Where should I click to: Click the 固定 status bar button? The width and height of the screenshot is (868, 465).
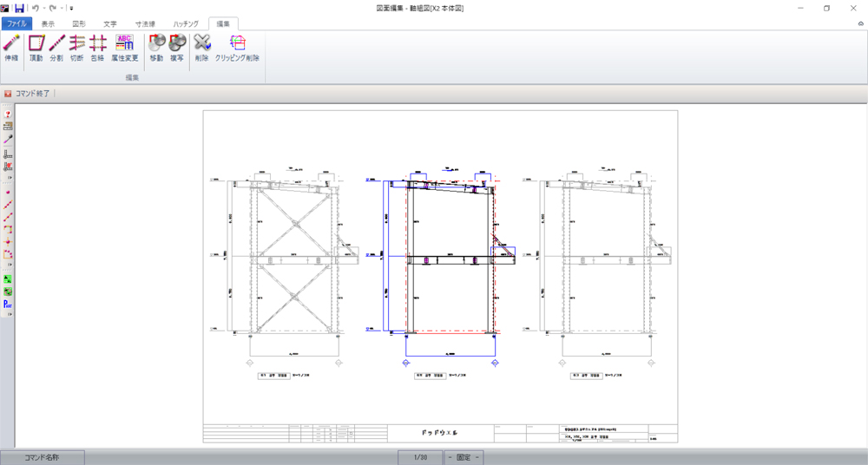pos(463,457)
